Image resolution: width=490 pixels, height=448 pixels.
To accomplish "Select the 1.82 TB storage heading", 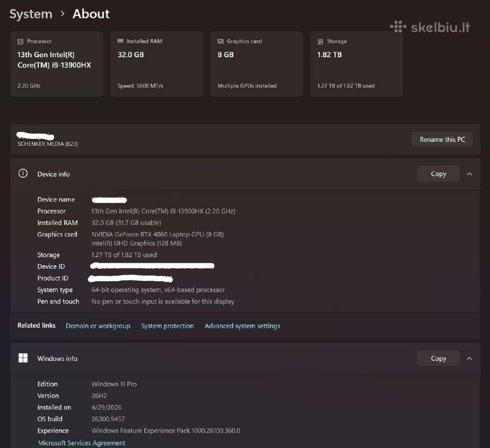I will pos(329,55).
